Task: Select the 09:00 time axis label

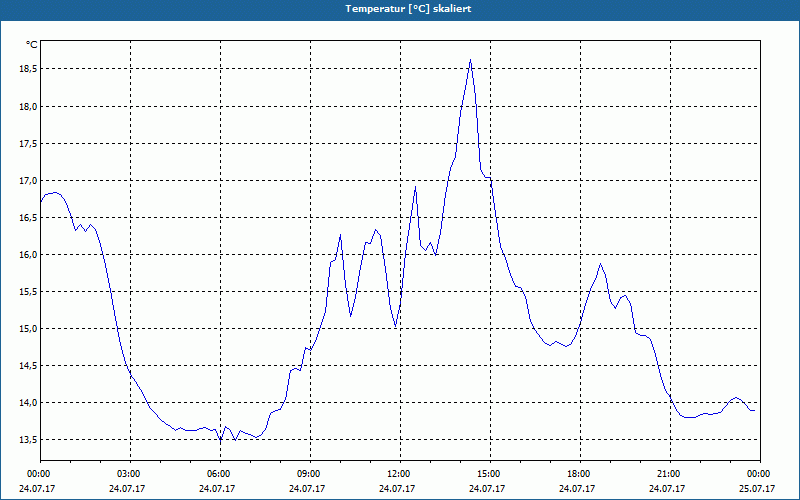Action: point(308,474)
